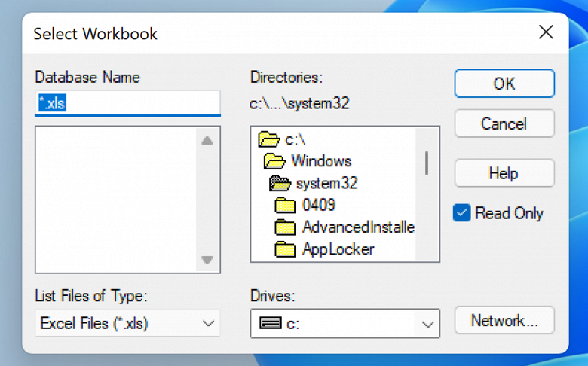The width and height of the screenshot is (588, 366).
Task: Click the AdvancedInstaller folder icon
Action: pyautogui.click(x=285, y=227)
